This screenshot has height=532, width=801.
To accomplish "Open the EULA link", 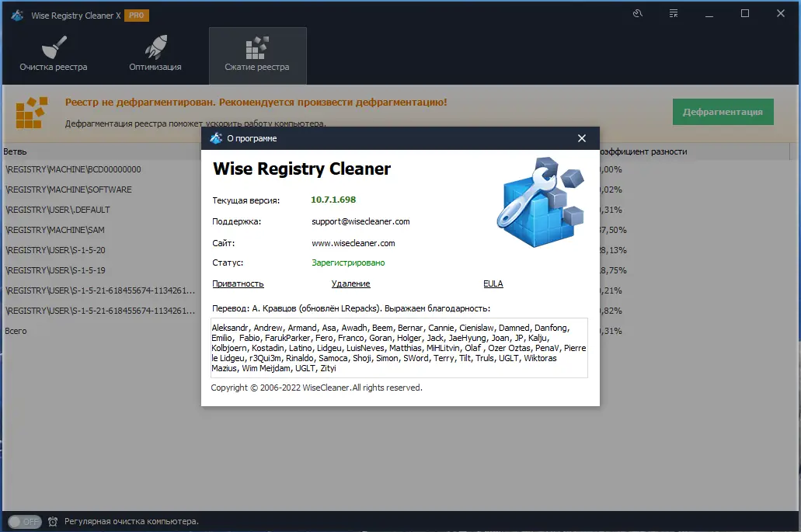I will click(493, 283).
